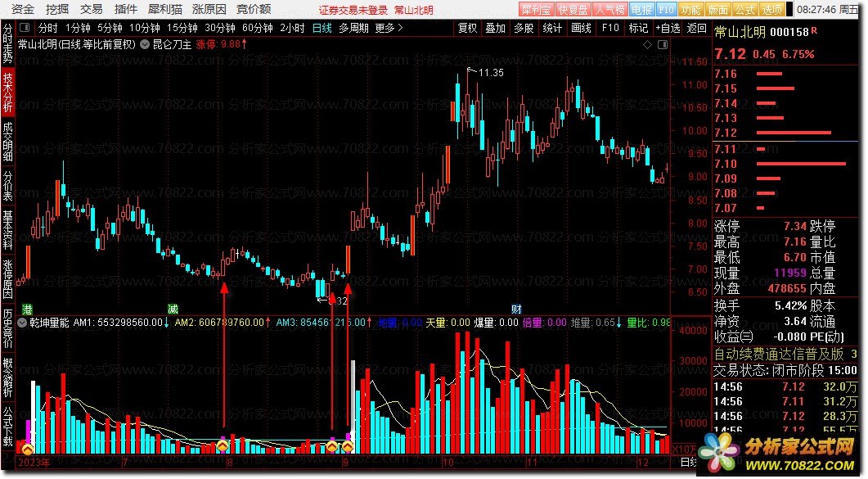Open 基本资料 in the left sidebar
Image resolution: width=868 pixels, height=479 pixels.
click(x=7, y=230)
